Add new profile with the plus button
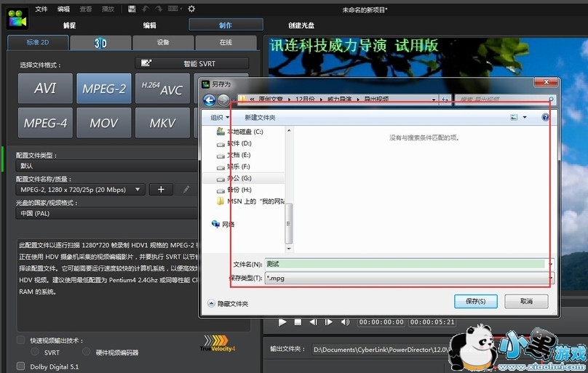The width and height of the screenshot is (588, 373). (x=161, y=189)
